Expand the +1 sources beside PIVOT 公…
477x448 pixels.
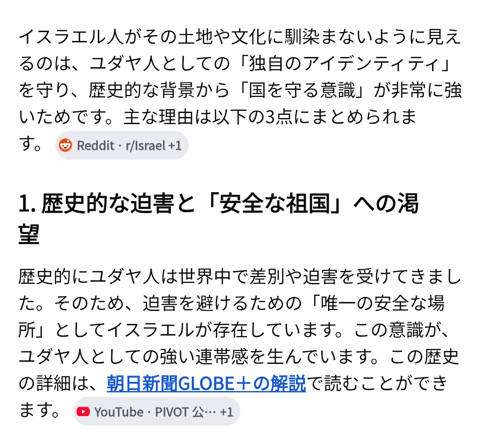coord(226,412)
